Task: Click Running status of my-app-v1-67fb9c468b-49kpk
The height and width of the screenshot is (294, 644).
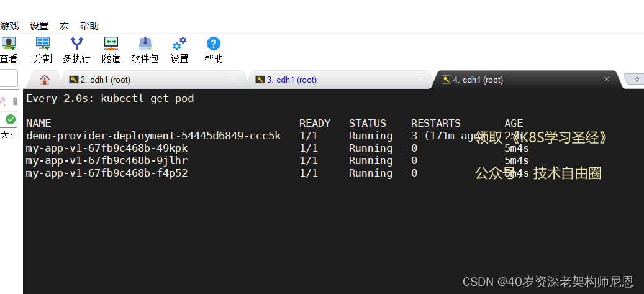Action: (x=371, y=149)
